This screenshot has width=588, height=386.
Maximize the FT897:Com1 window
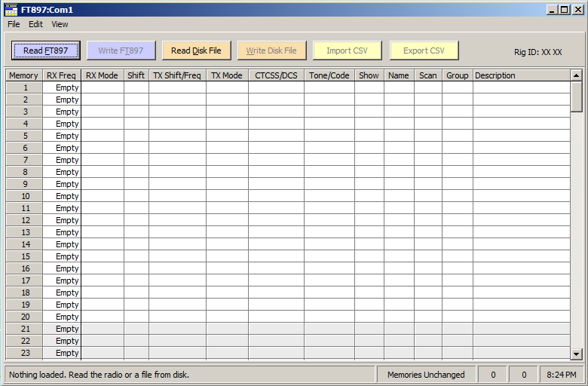click(x=564, y=10)
